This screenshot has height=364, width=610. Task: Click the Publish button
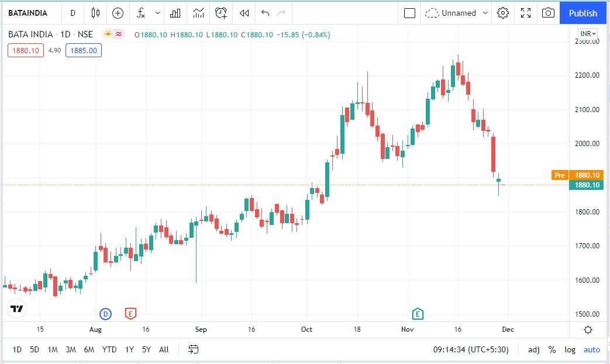(583, 13)
